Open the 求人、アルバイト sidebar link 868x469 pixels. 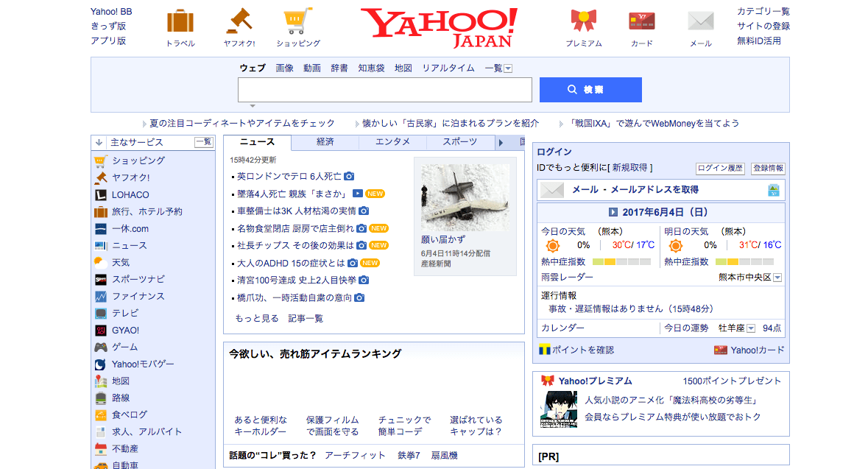pyautogui.click(x=147, y=432)
